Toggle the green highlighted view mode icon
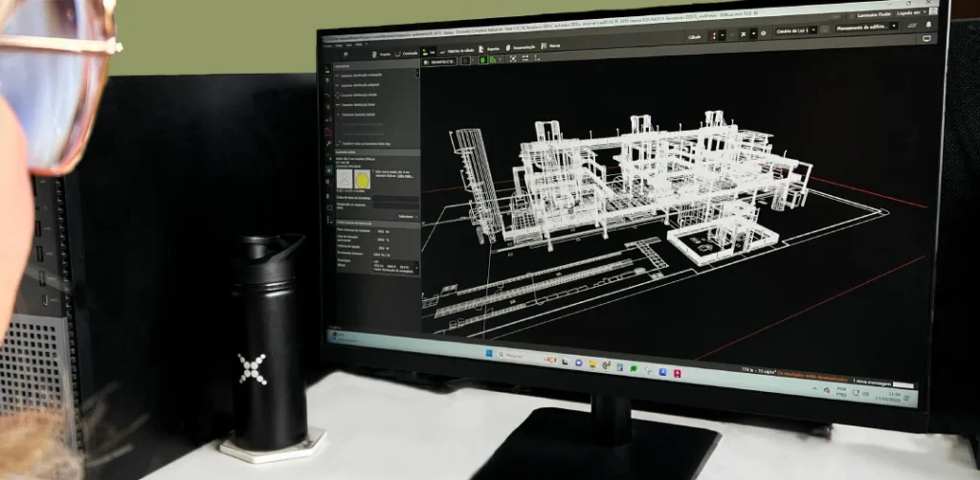The image size is (980, 480). (x=482, y=59)
